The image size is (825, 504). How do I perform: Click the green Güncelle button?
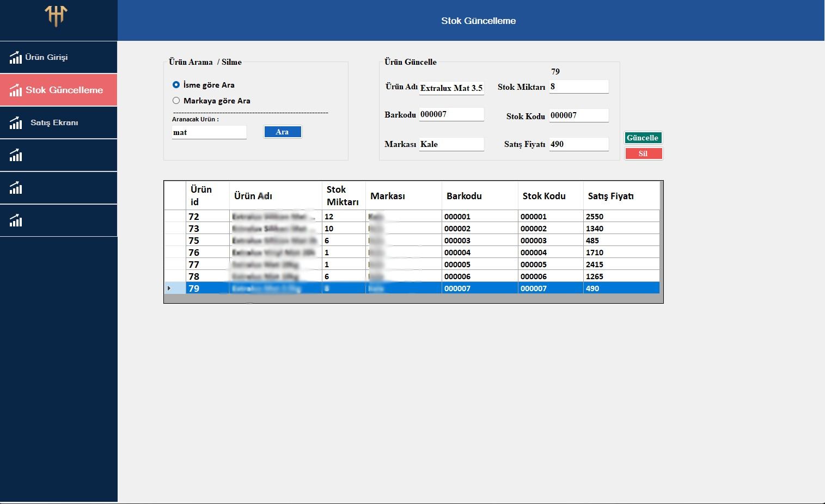point(643,138)
